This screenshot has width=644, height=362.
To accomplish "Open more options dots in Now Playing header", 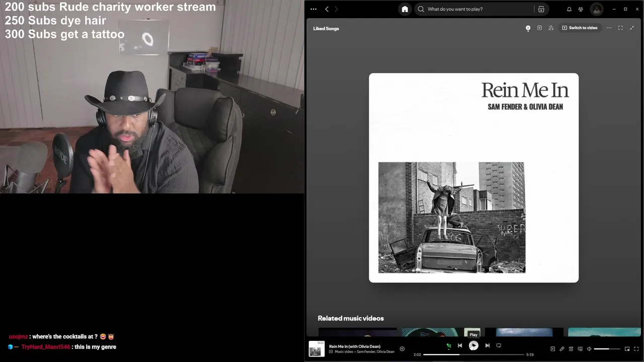I will pos(609,28).
